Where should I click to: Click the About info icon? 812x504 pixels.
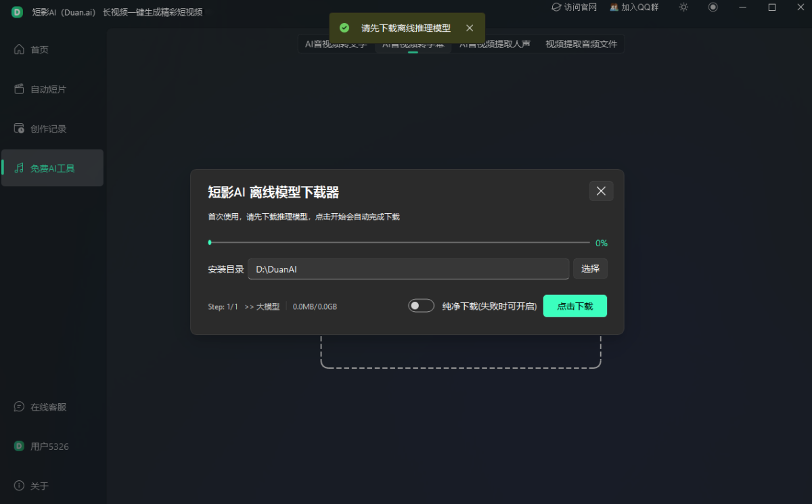[19, 486]
